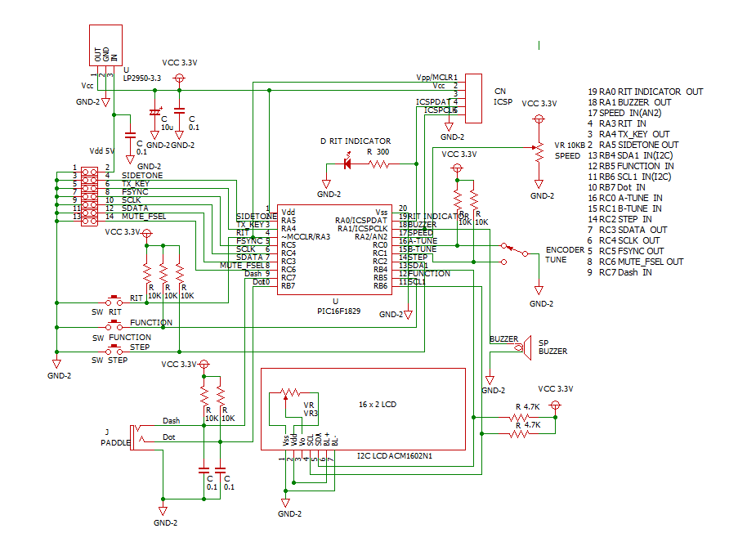Image resolution: width=756 pixels, height=551 pixels.
Task: Click VCC 3.3V symbol beside the regulator
Action: (x=179, y=78)
